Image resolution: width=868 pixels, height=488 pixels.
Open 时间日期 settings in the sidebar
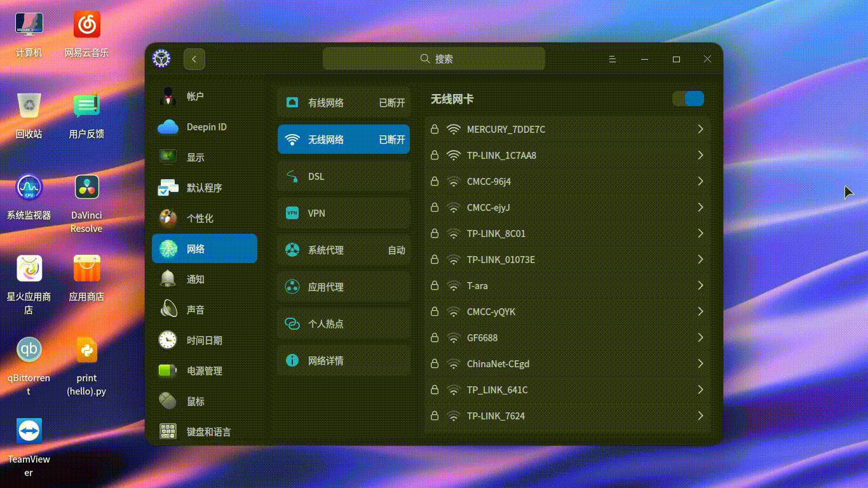click(x=205, y=341)
